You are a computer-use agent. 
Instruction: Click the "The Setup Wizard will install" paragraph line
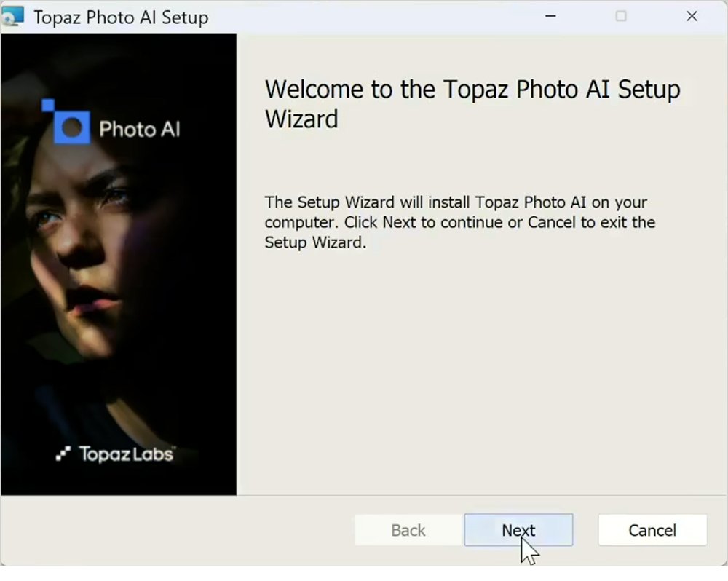pyautogui.click(x=456, y=202)
